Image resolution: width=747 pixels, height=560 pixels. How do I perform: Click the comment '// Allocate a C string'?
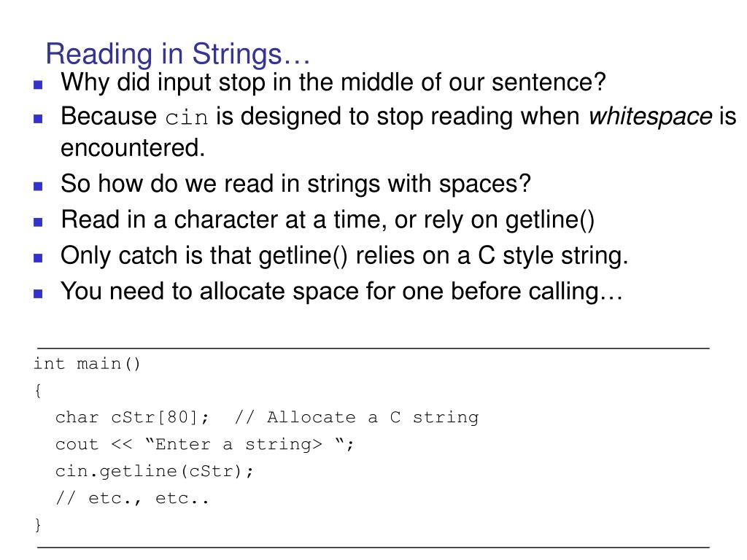[357, 418]
